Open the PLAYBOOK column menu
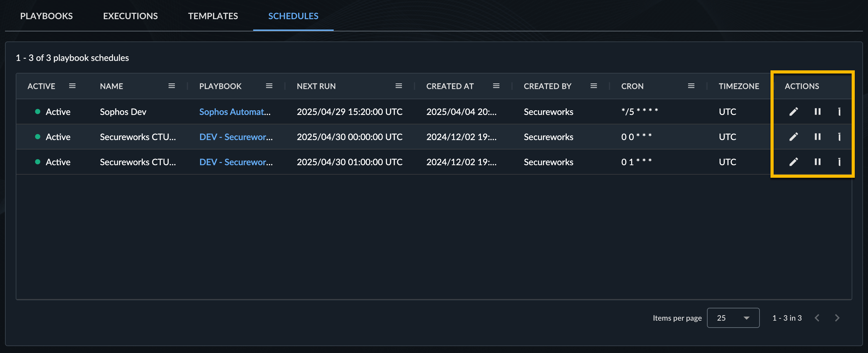The height and width of the screenshot is (353, 868). 269,86
